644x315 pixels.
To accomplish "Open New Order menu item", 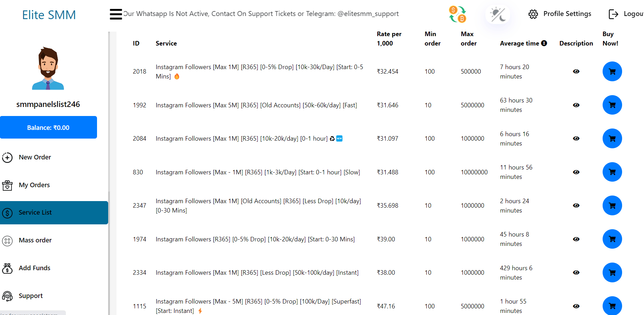I will point(35,157).
